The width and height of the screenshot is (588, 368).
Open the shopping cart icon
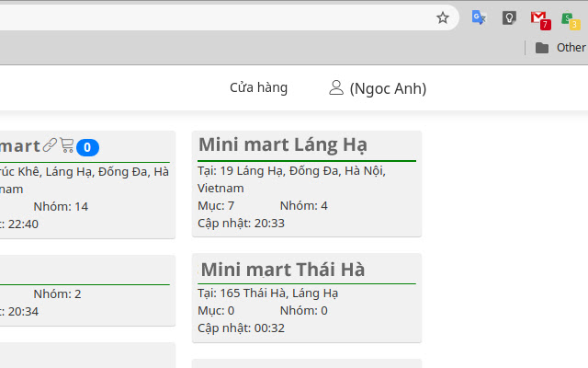point(67,145)
